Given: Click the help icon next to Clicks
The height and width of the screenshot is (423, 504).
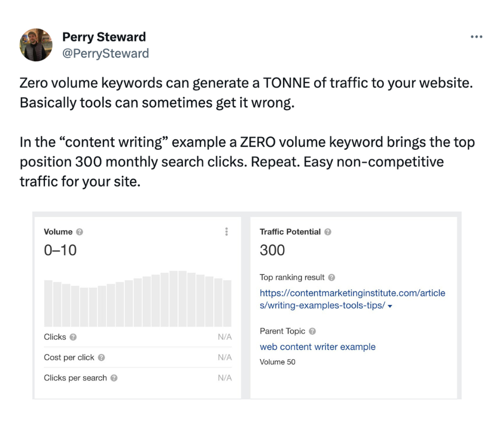Looking at the screenshot, I should pyautogui.click(x=73, y=337).
